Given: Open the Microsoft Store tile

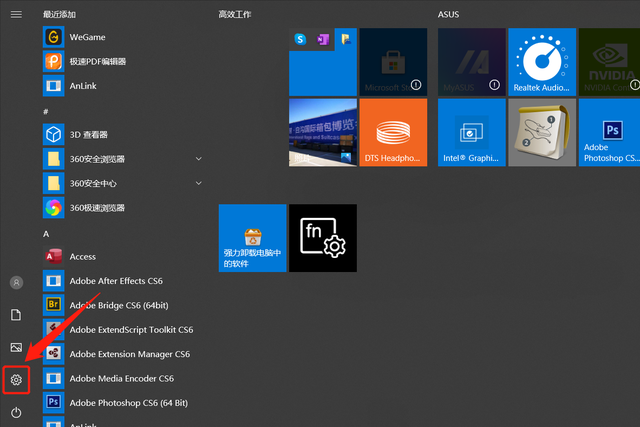Looking at the screenshot, I should coord(393,62).
